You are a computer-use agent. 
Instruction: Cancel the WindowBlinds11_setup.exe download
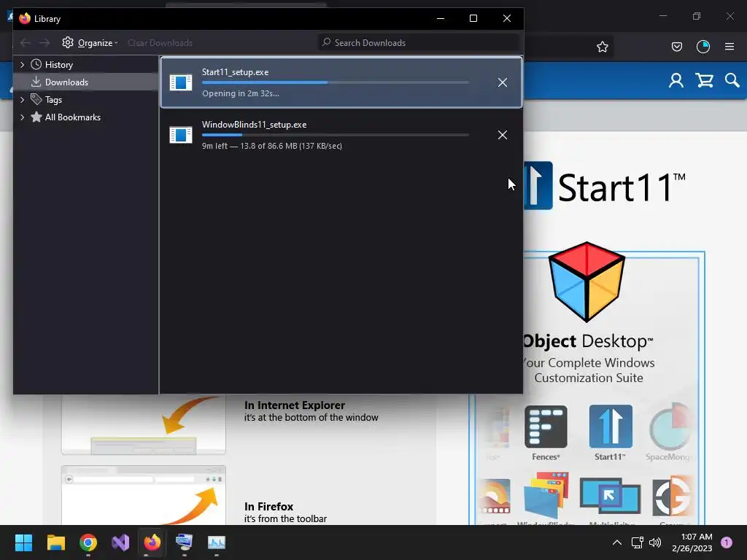[x=502, y=135]
